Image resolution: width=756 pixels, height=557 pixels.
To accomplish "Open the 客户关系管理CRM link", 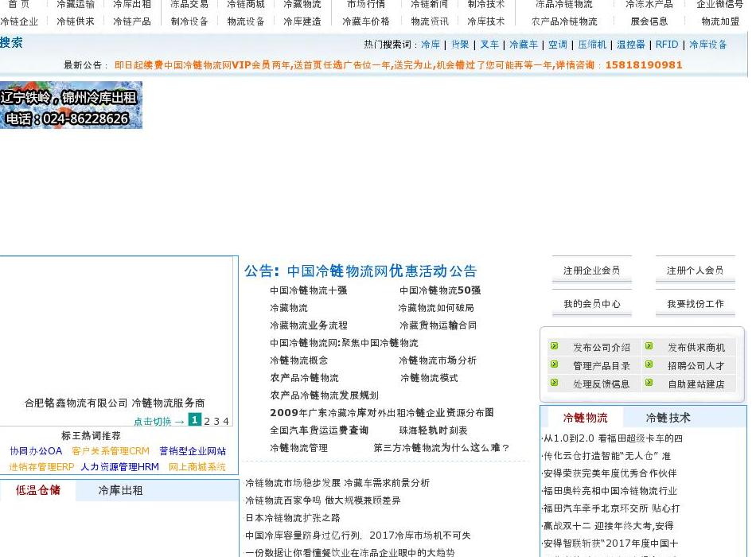I will [111, 451].
